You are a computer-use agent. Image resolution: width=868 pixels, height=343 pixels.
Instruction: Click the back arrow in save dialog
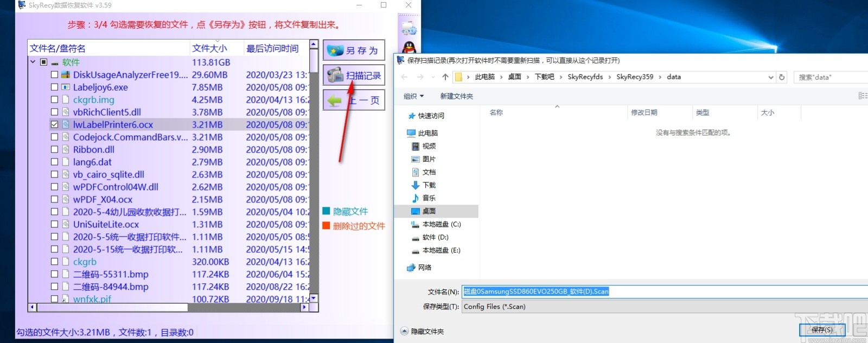[x=404, y=77]
